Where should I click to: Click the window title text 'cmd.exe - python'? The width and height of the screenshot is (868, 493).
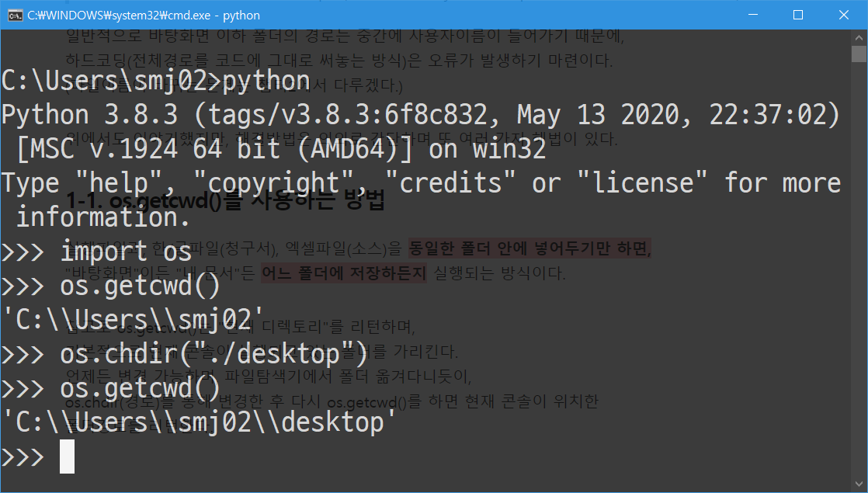[x=144, y=16]
